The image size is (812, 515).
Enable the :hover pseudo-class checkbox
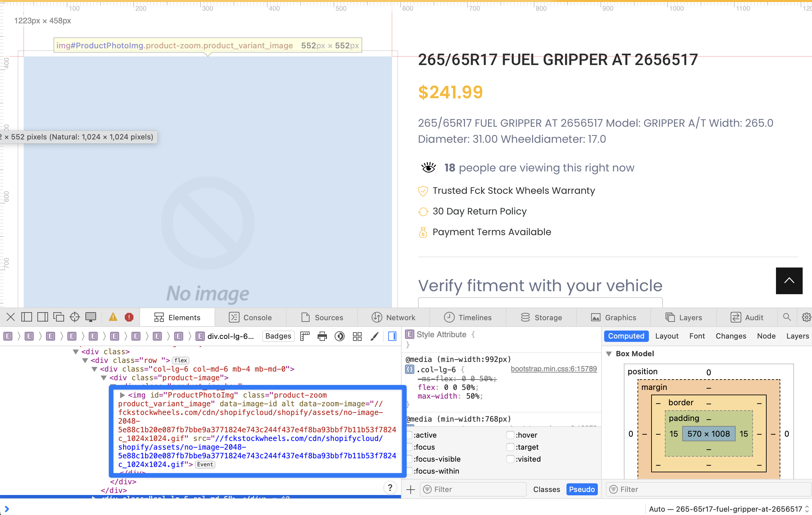(510, 435)
